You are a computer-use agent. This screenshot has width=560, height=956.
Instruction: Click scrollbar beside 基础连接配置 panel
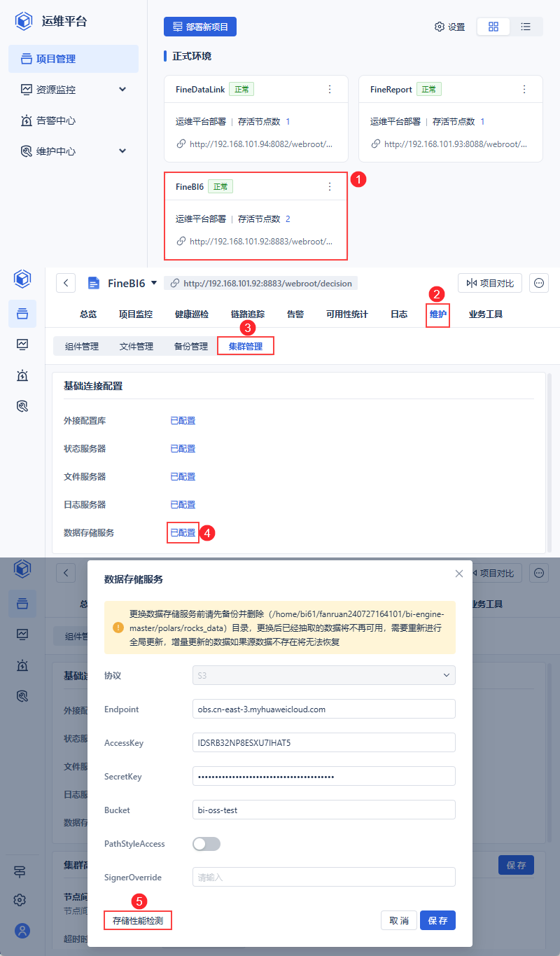pyautogui.click(x=549, y=462)
